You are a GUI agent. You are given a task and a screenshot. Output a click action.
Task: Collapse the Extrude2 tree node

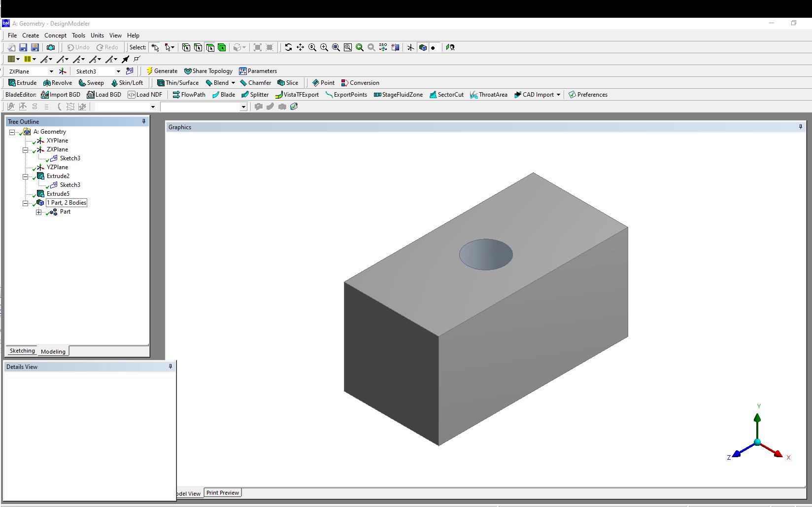(x=26, y=177)
